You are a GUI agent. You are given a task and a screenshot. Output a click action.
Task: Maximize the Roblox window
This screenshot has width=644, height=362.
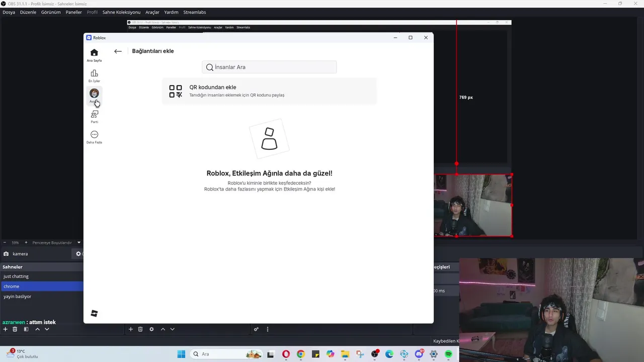point(411,38)
